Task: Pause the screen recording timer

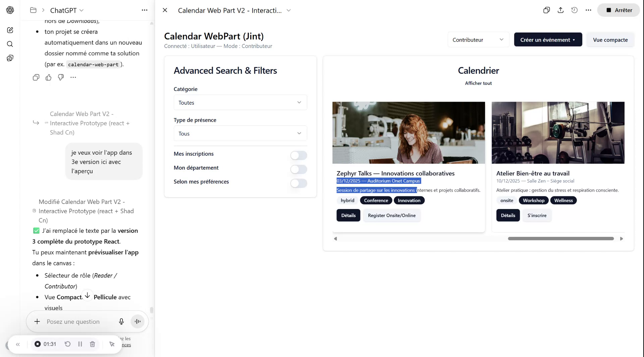Action: [80, 344]
